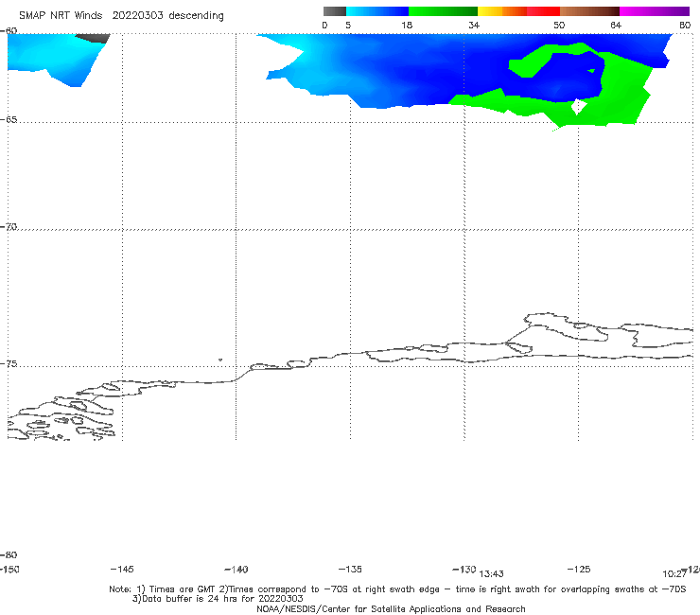Click the 'SMAP NRT Winds 20220303 descending' title
700x615 pixels.
(x=121, y=16)
